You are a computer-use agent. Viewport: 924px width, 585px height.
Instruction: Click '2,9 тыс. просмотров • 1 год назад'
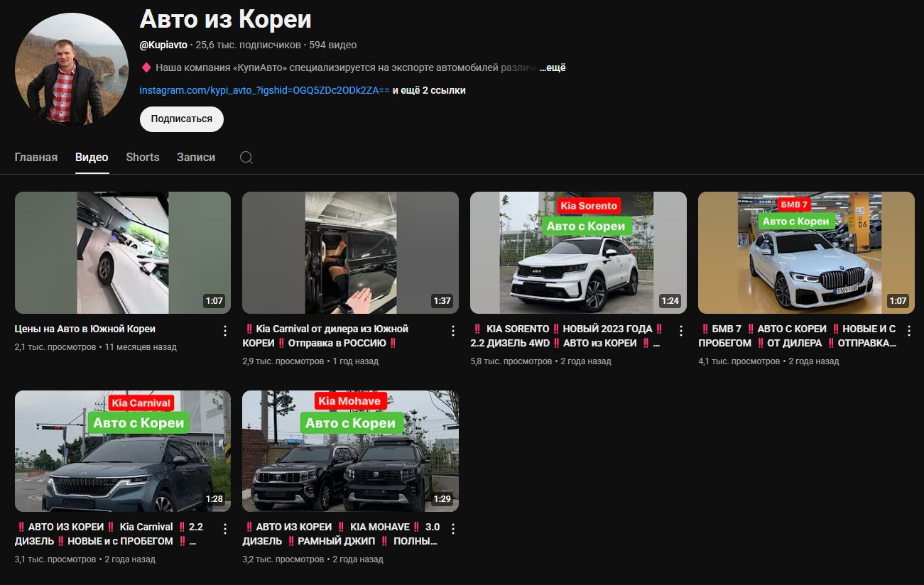[x=310, y=361]
